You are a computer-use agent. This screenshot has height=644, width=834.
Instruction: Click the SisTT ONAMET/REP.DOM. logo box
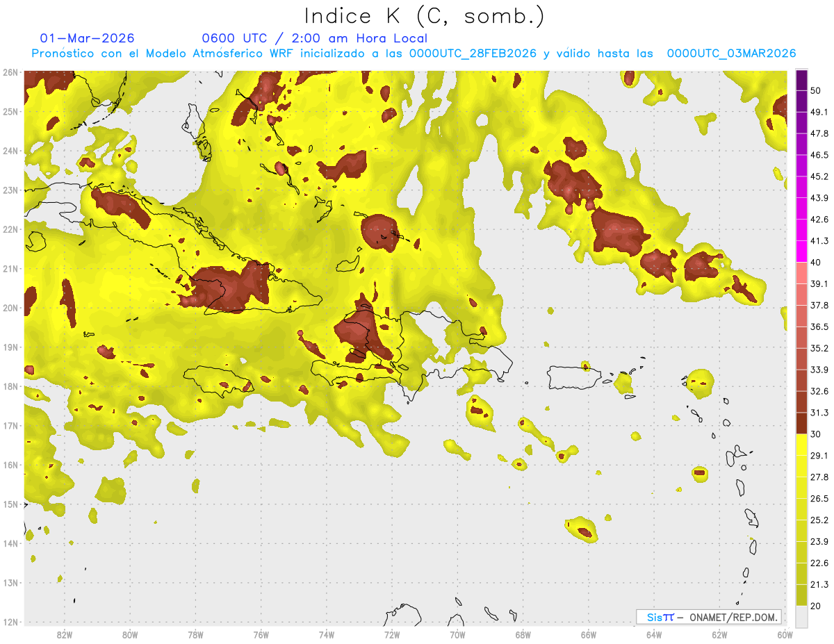point(708,617)
